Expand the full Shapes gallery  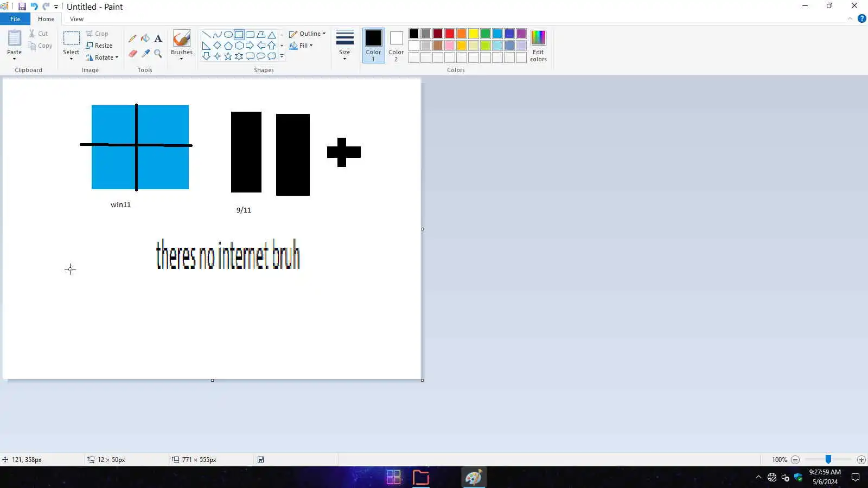click(x=282, y=56)
